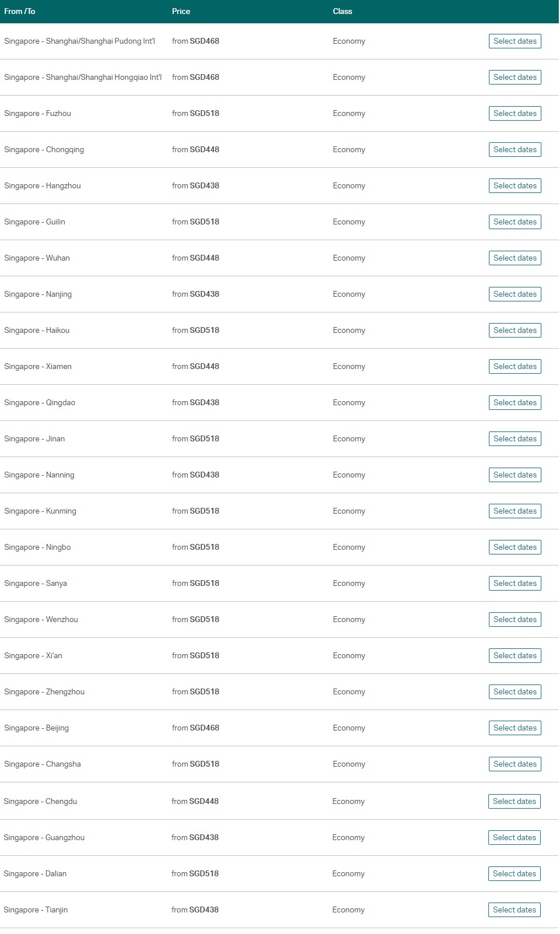Screen dimensions: 560x934
Task: Select dates for the Xi'an route
Action: tap(515, 656)
